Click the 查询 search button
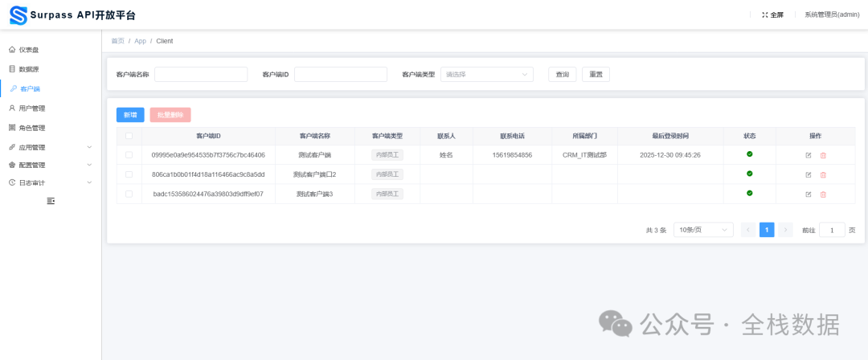This screenshot has width=868, height=360. tap(562, 75)
